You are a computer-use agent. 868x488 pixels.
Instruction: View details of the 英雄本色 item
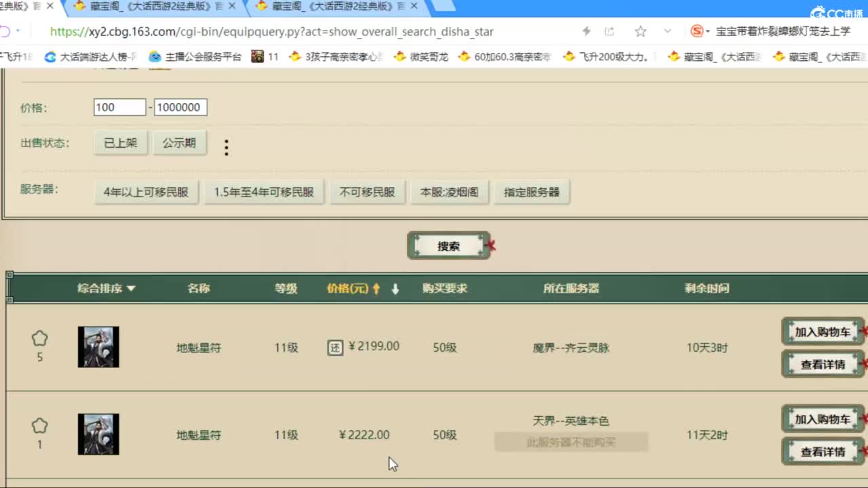823,451
